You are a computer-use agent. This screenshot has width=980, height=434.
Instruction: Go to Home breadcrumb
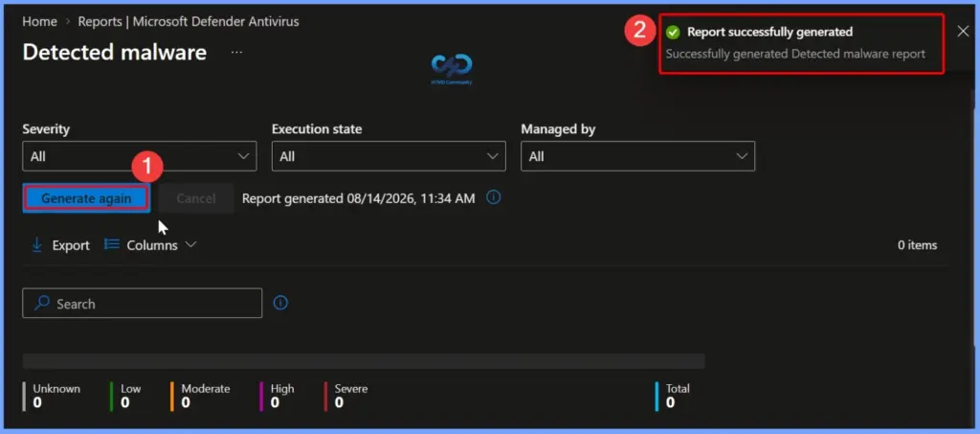point(39,21)
